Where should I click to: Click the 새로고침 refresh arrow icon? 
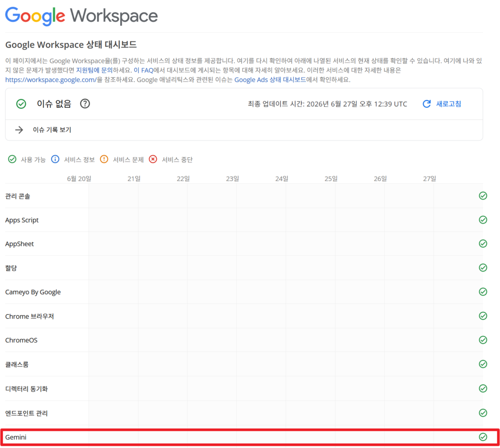(x=427, y=104)
